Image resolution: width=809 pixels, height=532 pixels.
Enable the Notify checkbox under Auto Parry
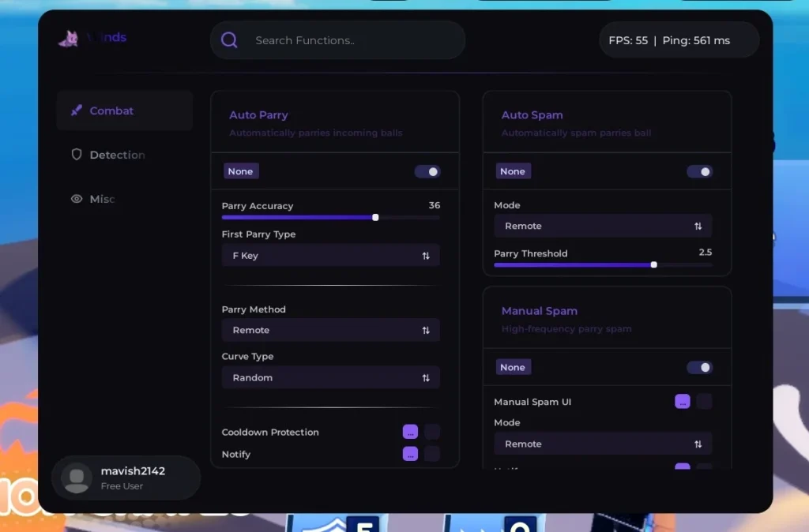[432, 454]
